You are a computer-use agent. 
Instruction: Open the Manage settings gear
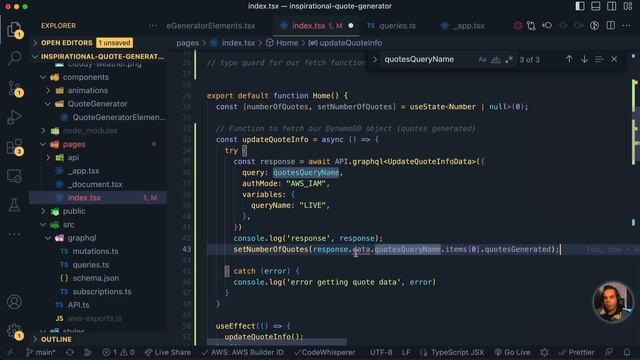coord(14,331)
